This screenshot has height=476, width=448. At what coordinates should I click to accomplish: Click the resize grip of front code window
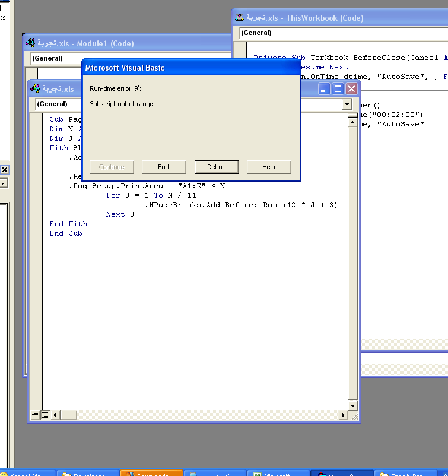click(354, 416)
